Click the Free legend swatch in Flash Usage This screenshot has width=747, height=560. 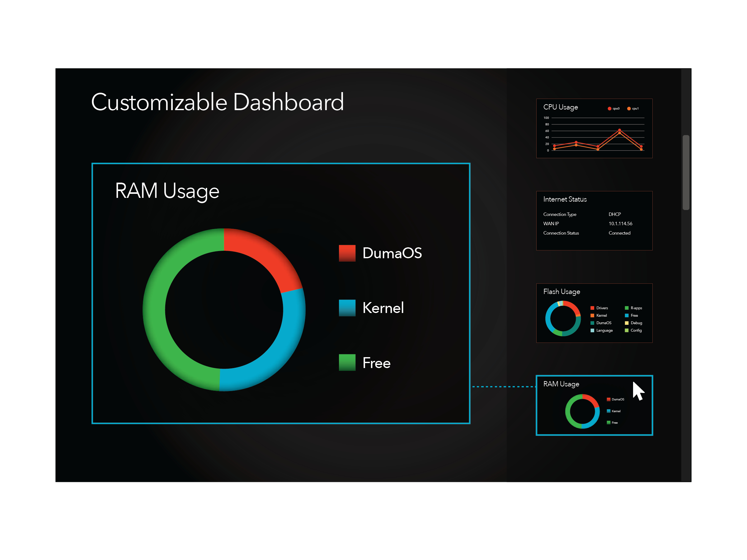(x=627, y=315)
